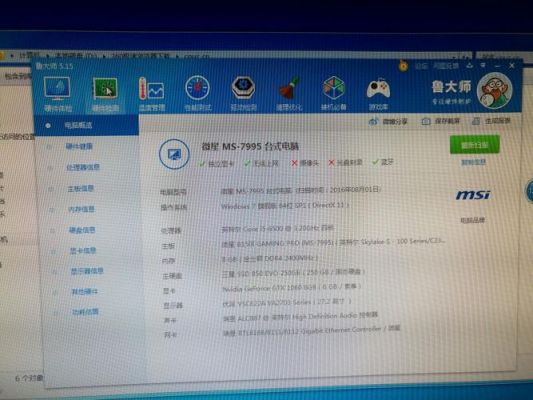This screenshot has height=400, width=533.
Task: Click the circular computer overview icon
Action: click(174, 154)
